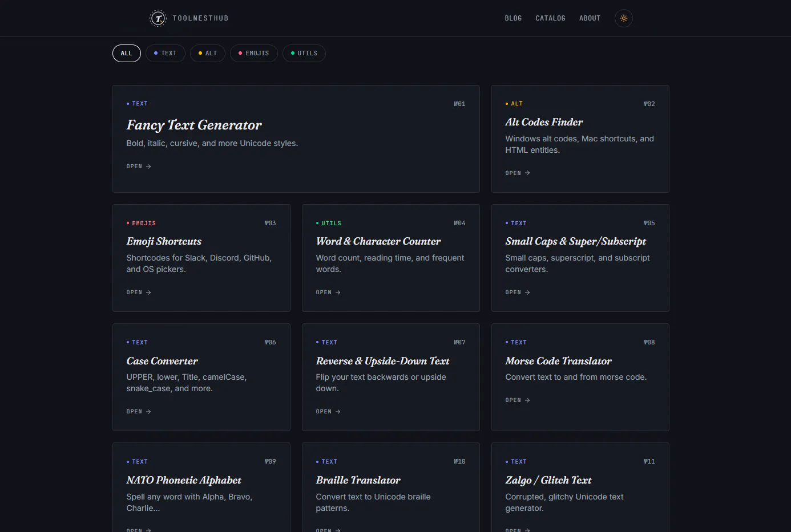
Task: Click the EMOJIS tag on Emoji Shortcuts card
Action: pyautogui.click(x=141, y=224)
